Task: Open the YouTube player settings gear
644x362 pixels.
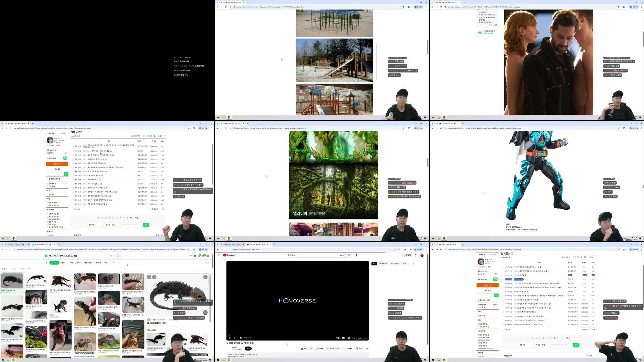Action: tap(349, 338)
